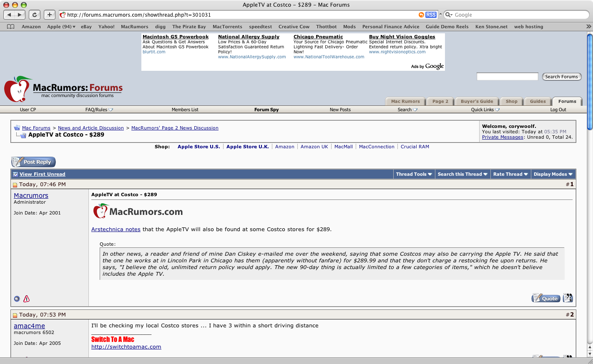
Task: Open Apple Store U.S. shop link
Action: point(199,147)
